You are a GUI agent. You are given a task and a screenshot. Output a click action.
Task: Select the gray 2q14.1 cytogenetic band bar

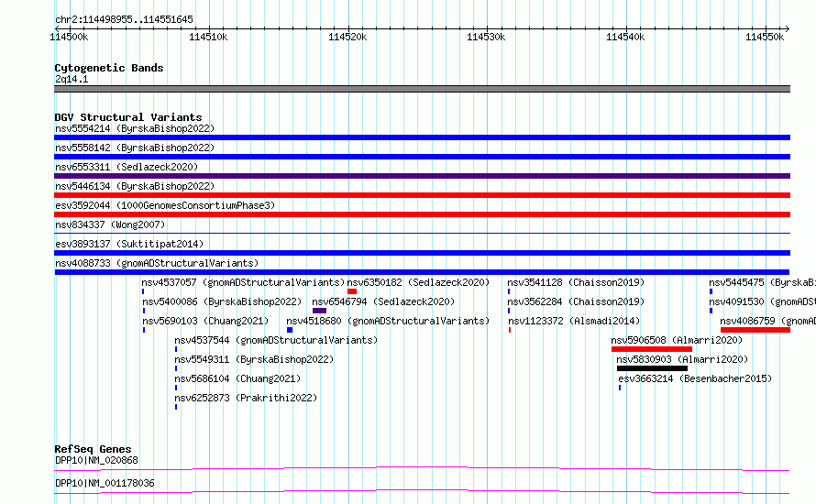[x=422, y=89]
